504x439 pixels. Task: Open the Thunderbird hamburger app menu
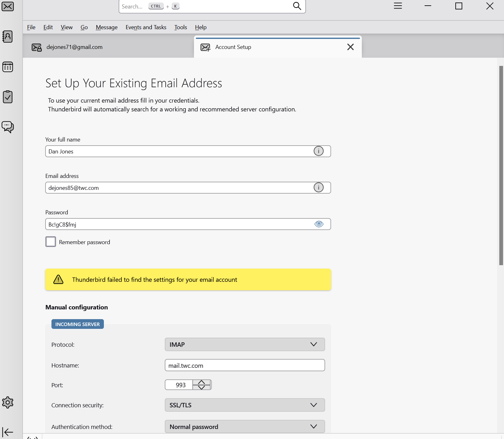(398, 6)
